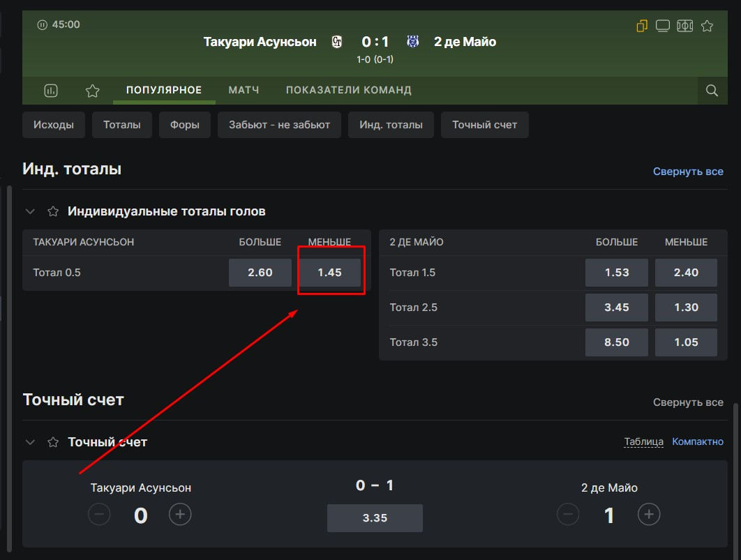Pick the 1.45 Меньше odds for Такуари
Screen dimensions: 741x560
329,273
